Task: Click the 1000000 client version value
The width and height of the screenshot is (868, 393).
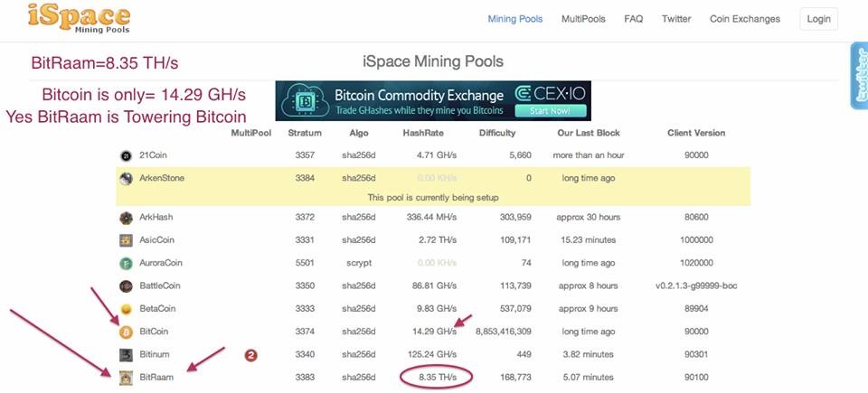Action: pos(696,240)
